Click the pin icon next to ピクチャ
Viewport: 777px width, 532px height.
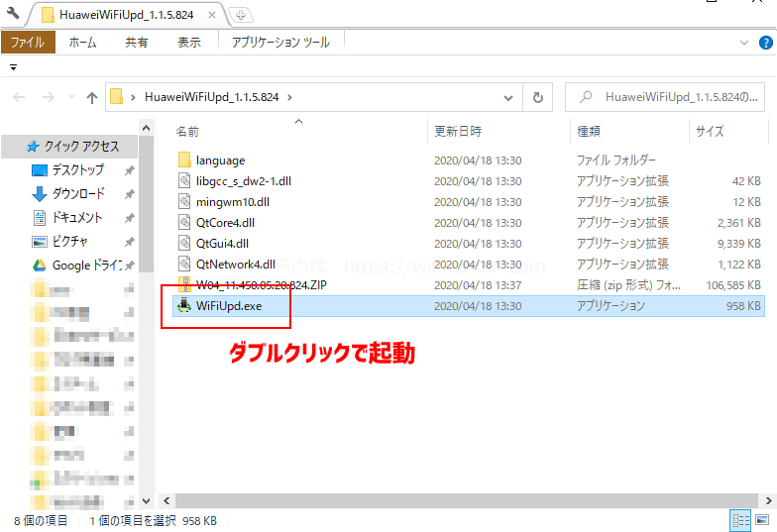pos(129,242)
